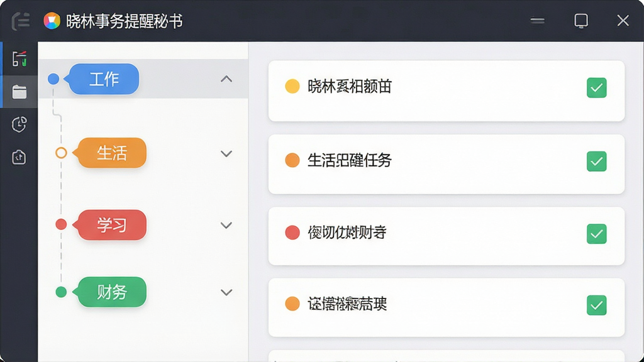Click the yellow priority dot on first task
644x362 pixels.
[292, 86]
